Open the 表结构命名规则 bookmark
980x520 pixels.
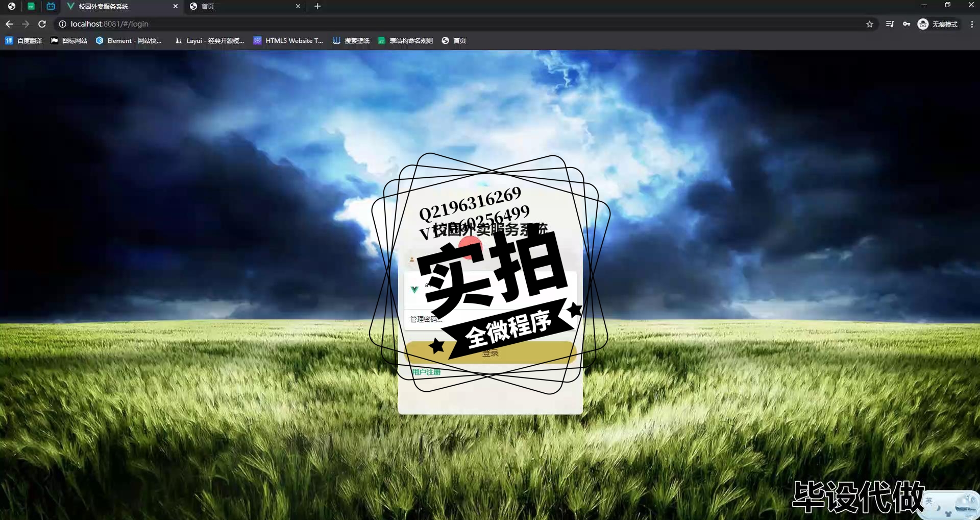pyautogui.click(x=405, y=40)
